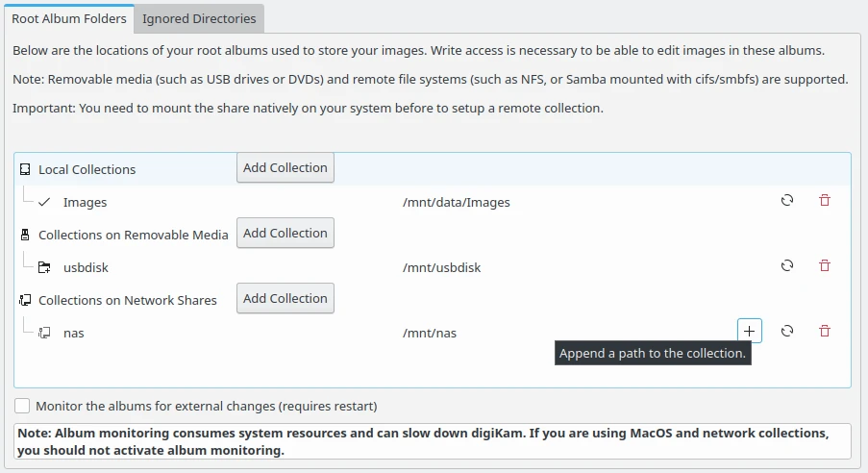Enable monitoring albums for external changes
This screenshot has width=868, height=473.
coord(22,406)
